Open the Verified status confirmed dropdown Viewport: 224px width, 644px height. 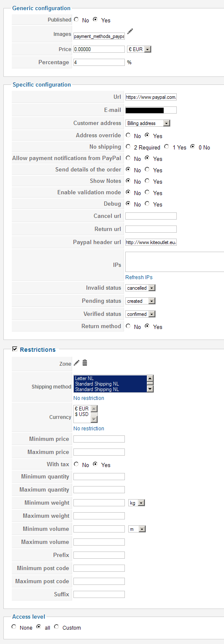coord(140,314)
